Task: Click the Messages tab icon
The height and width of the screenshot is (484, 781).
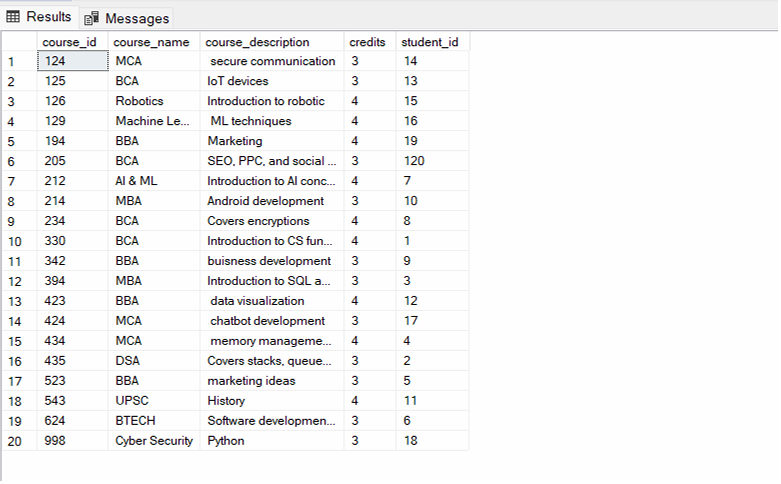Action: pyautogui.click(x=92, y=18)
